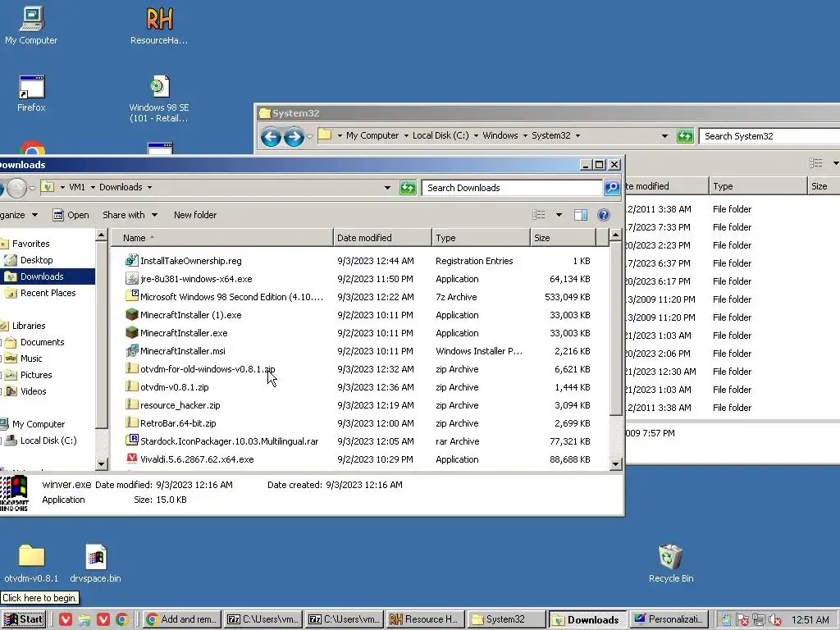Click Chrome quick launch icon
Screen dimensions: 840x630
[122, 619]
